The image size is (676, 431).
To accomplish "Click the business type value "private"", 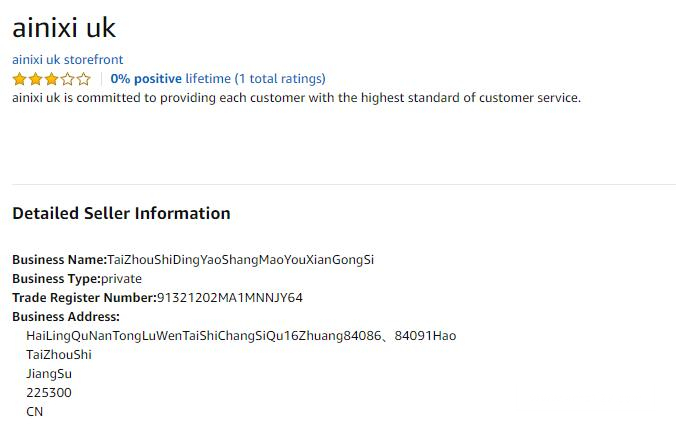I will pyautogui.click(x=121, y=279).
